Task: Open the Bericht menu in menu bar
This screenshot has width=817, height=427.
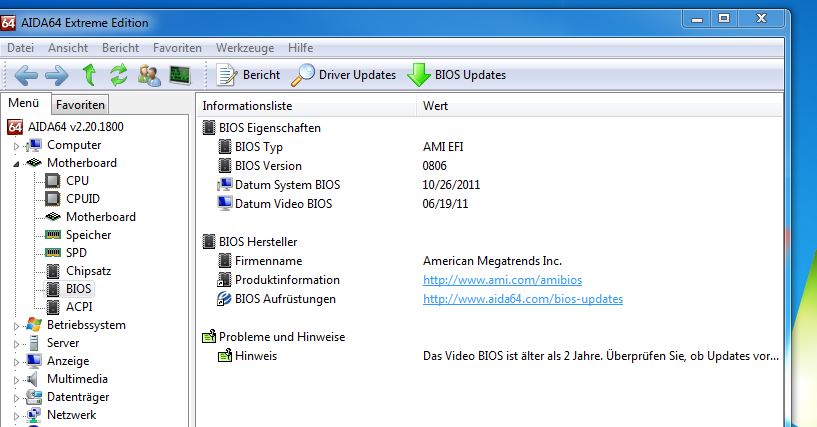Action: [120, 48]
